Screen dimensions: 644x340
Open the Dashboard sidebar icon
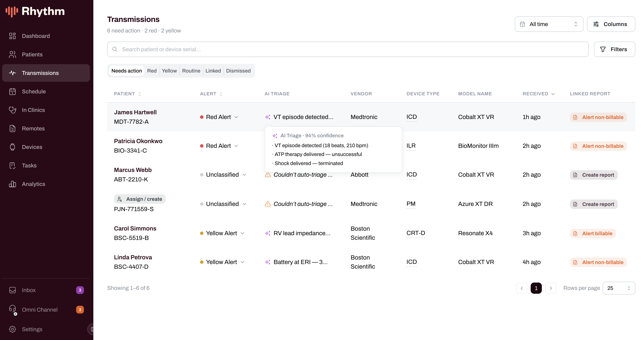click(x=12, y=36)
